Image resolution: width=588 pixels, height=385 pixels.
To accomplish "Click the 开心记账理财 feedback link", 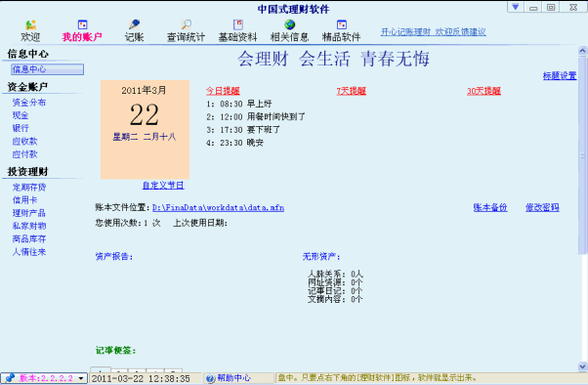I will pyautogui.click(x=433, y=32).
